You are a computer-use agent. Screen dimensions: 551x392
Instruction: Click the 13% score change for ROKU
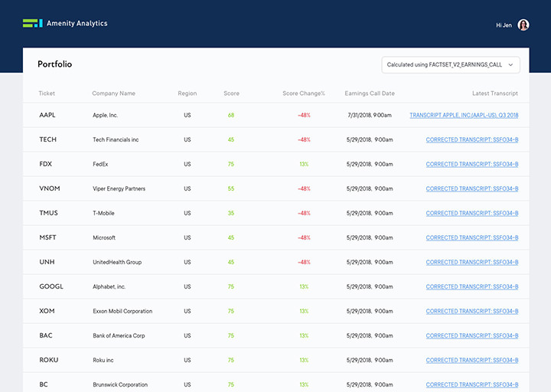[304, 360]
